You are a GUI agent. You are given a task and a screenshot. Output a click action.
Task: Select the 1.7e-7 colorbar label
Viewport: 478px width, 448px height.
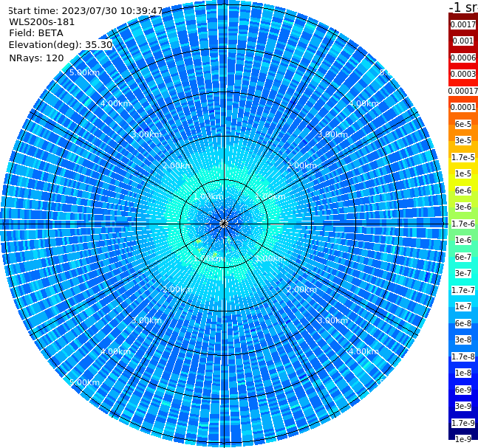coord(463,290)
